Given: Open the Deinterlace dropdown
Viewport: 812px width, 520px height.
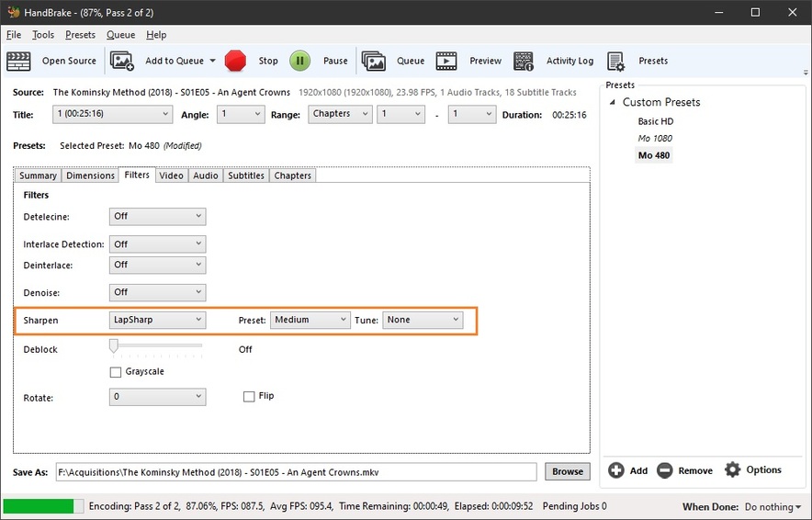Looking at the screenshot, I should tap(157, 265).
